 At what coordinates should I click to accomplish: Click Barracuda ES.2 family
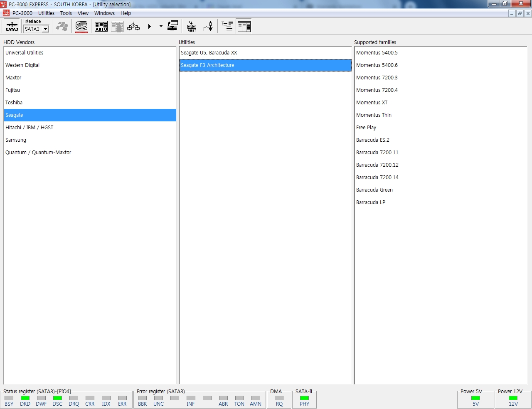(441, 140)
